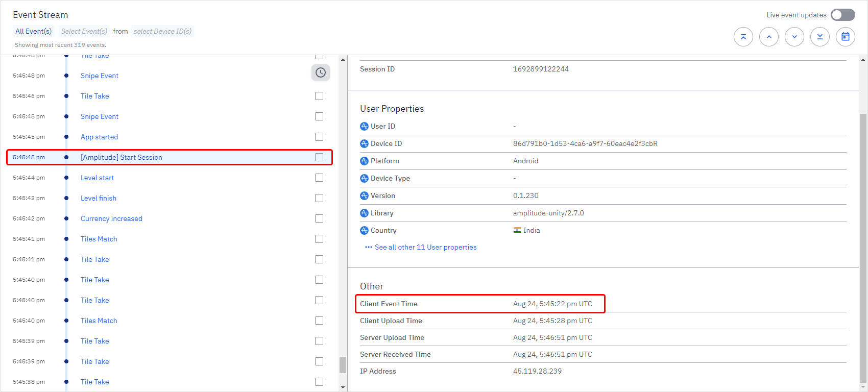Open the Level start event
This screenshot has height=392, width=868.
tap(97, 178)
